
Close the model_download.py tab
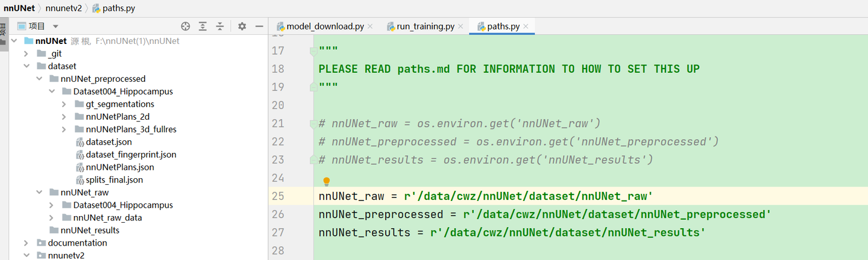pos(370,26)
